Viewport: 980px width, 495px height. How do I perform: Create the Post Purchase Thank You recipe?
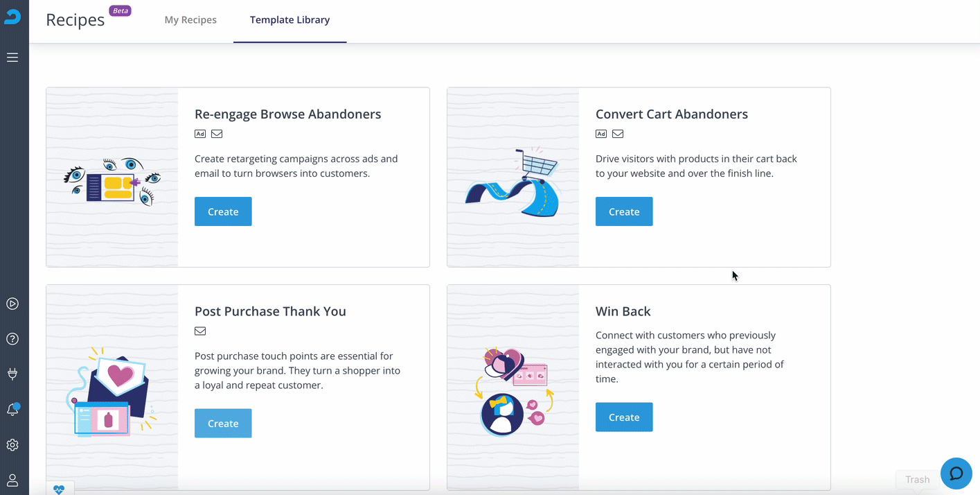pos(223,423)
